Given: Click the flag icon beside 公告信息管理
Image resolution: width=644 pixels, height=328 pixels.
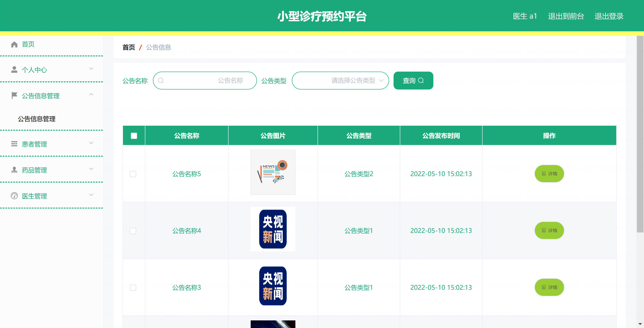Looking at the screenshot, I should click(x=14, y=95).
